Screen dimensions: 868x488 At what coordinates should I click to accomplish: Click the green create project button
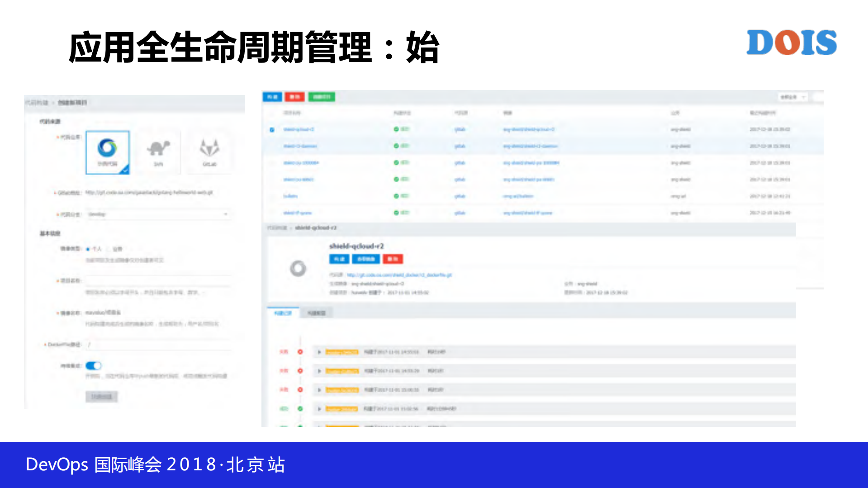coord(321,96)
